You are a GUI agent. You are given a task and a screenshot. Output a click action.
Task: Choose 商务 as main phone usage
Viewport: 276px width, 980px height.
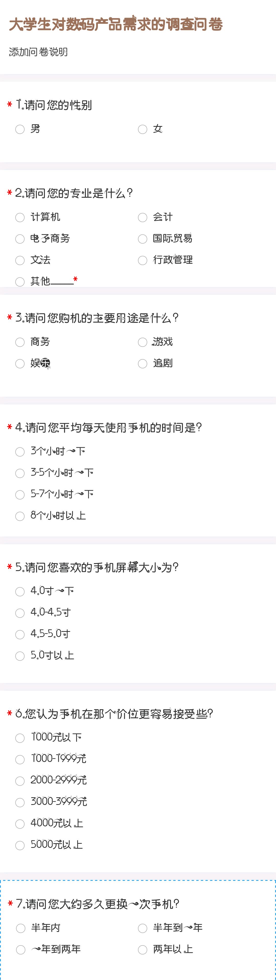coord(20,343)
